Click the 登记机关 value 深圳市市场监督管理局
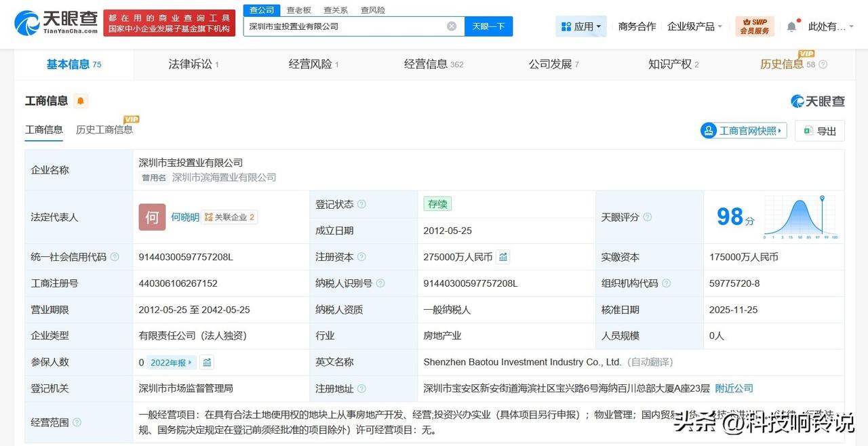The height and width of the screenshot is (446, 868). (186, 388)
